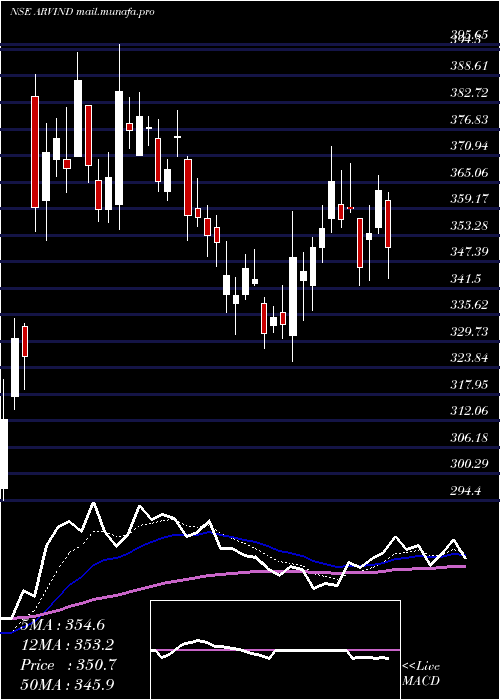Screen dimensions: 500x700
Task: Click inside the MACD inset chart panel
Action: [275, 650]
